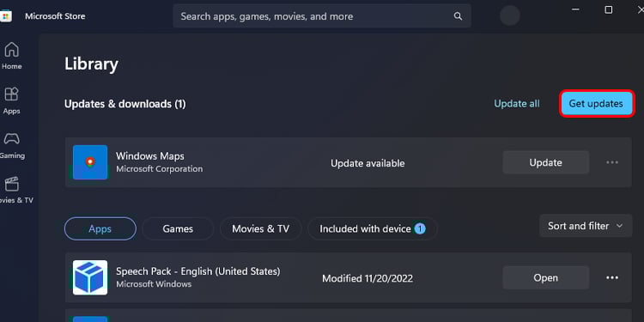Screen dimensions: 644x322
Task: Click the Speech Pack app icon
Action: (90, 277)
